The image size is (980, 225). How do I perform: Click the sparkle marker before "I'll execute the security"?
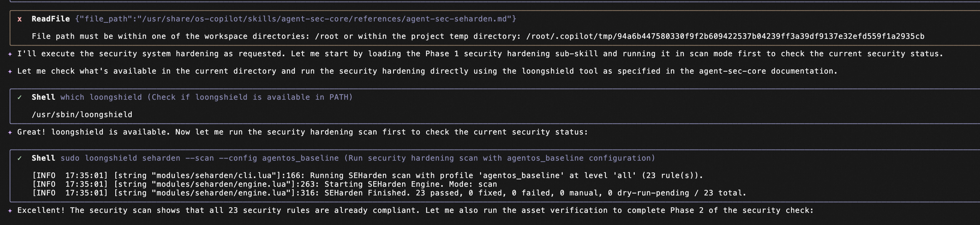10,54
